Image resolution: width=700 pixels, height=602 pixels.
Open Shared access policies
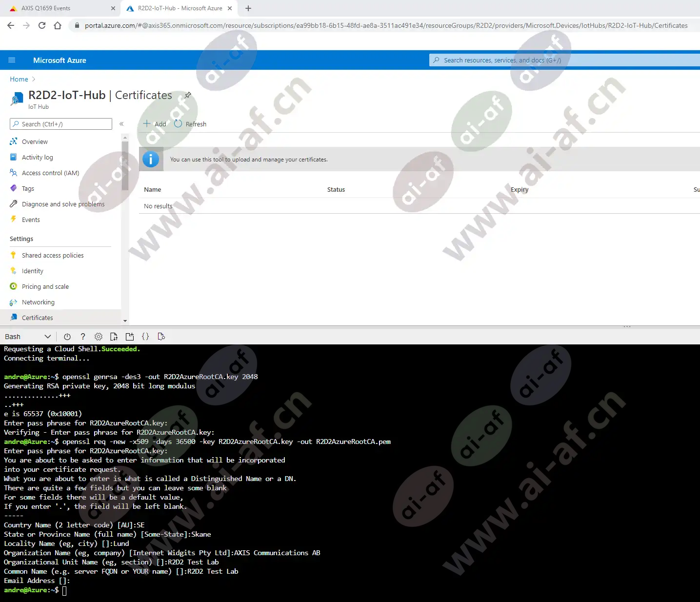tap(53, 255)
